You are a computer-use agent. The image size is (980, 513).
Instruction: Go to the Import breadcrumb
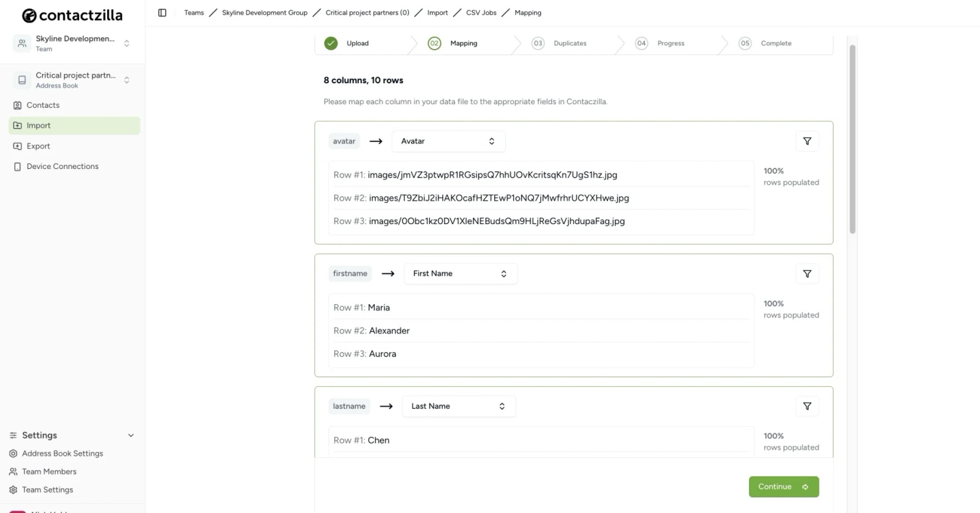437,13
